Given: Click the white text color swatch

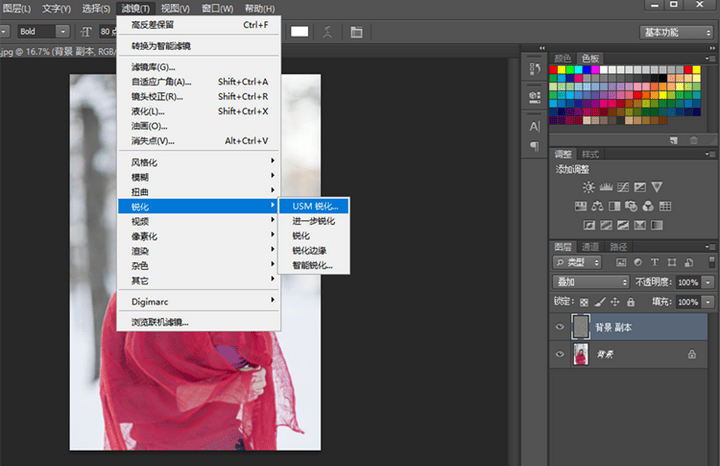Looking at the screenshot, I should point(299,31).
